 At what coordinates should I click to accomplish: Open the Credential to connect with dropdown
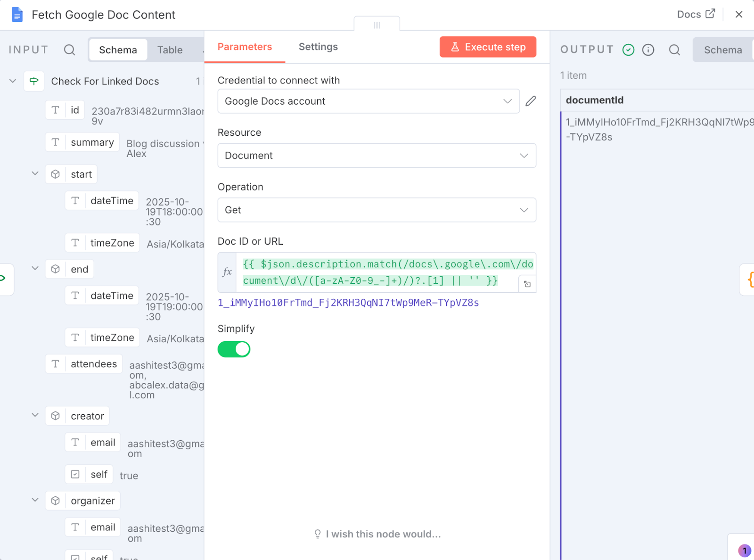pos(368,101)
